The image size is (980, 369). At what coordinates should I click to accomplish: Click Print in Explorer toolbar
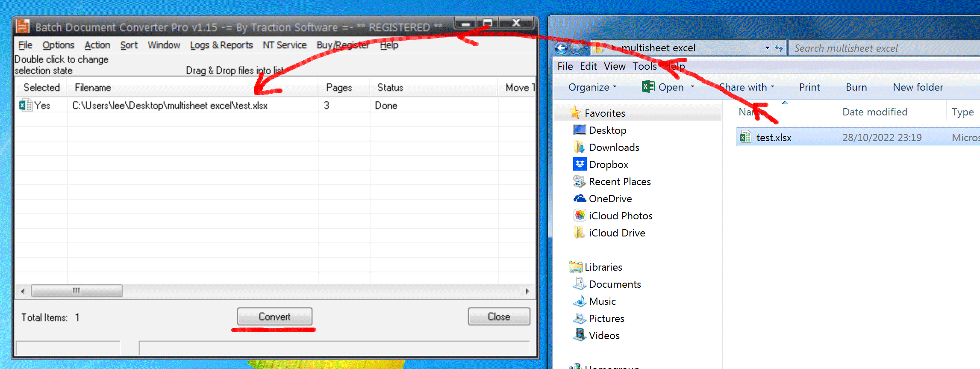(809, 87)
